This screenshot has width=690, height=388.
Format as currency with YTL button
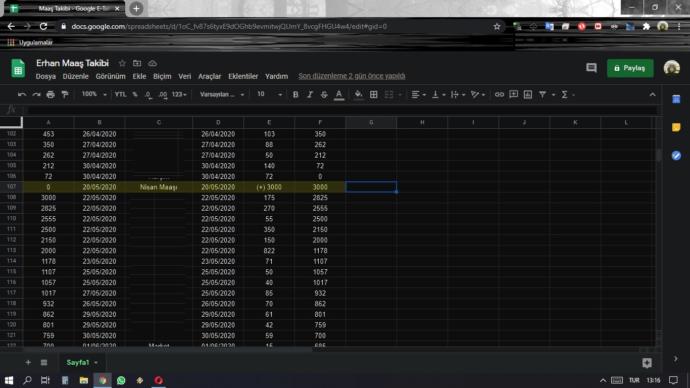(120, 95)
